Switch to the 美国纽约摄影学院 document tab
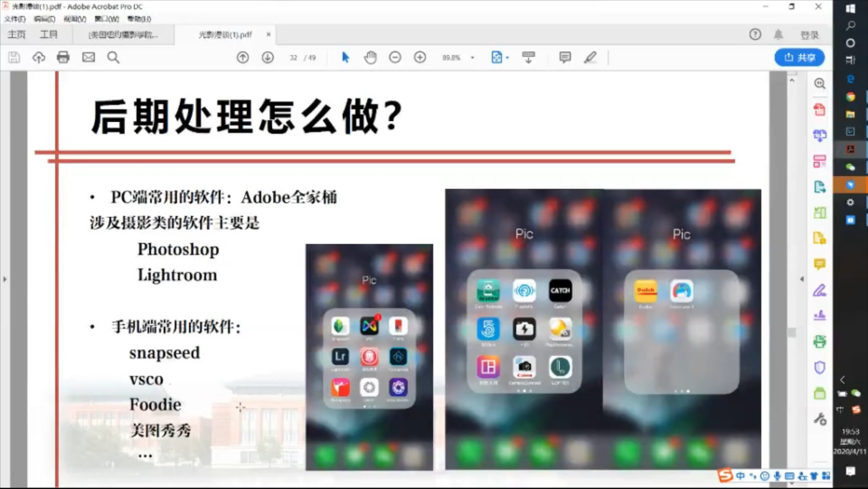The width and height of the screenshot is (868, 489). [123, 35]
